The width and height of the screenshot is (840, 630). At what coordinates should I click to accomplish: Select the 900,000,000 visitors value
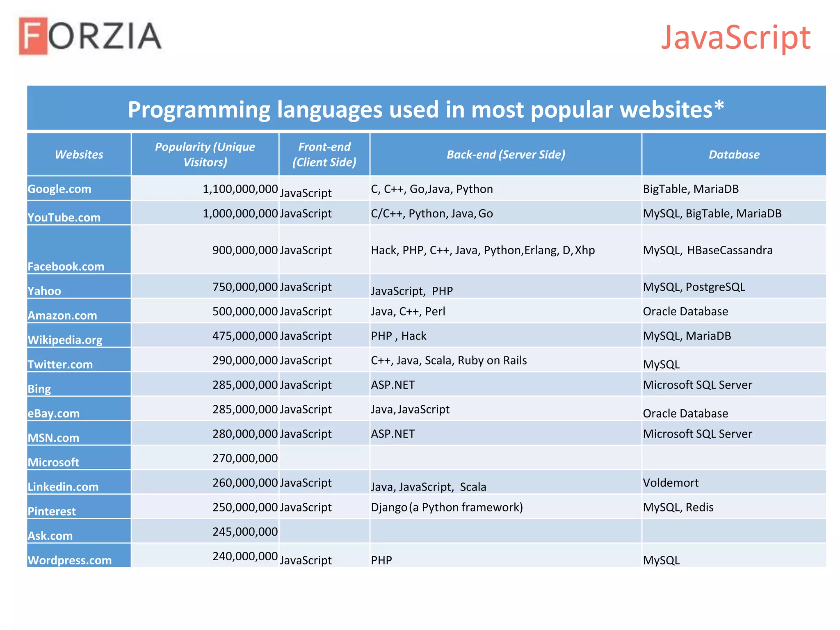tap(245, 250)
